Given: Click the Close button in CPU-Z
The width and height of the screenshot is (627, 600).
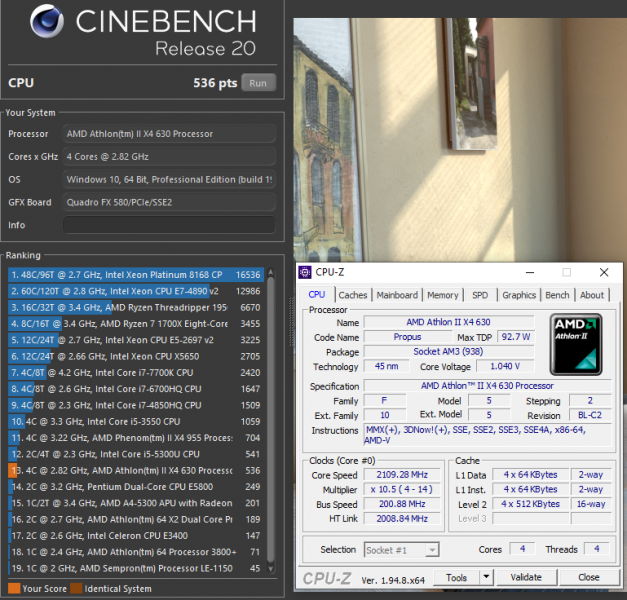Looking at the screenshot, I should pyautogui.click(x=589, y=578).
